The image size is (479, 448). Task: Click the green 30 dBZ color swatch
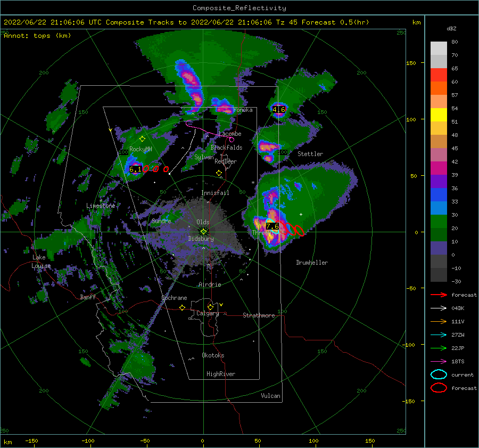coord(439,222)
